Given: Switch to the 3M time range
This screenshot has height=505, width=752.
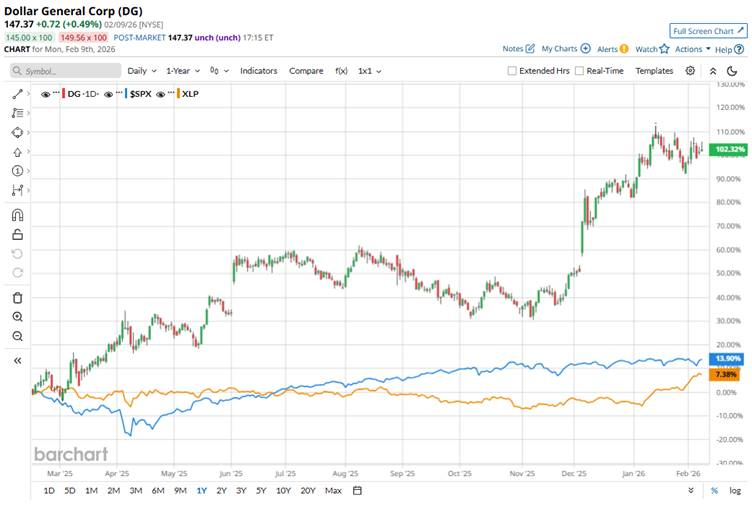Looking at the screenshot, I should 135,490.
